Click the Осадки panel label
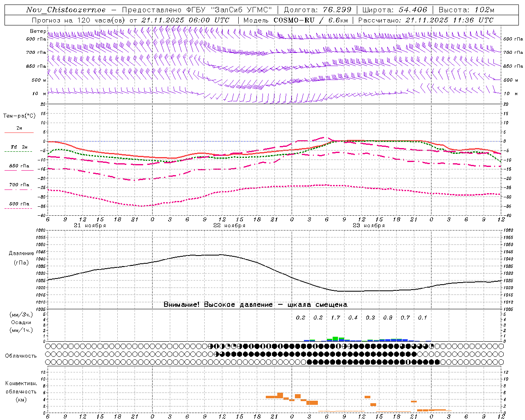 click(x=21, y=322)
